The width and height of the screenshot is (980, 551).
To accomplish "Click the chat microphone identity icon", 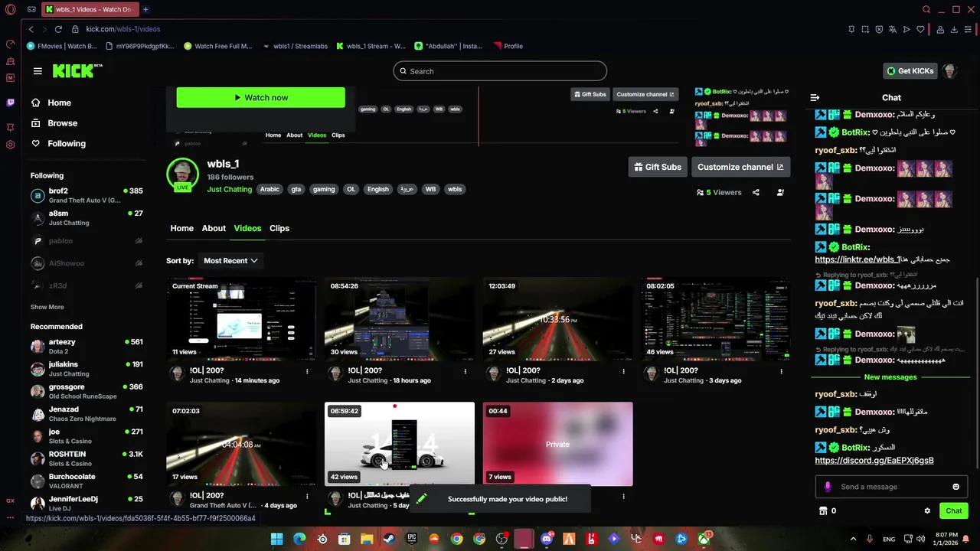I will point(828,487).
